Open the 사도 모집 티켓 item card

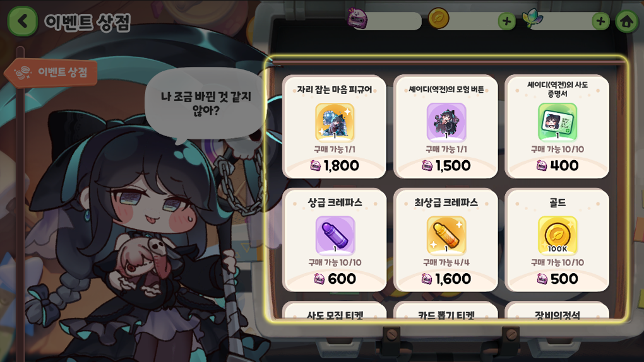(x=335, y=311)
